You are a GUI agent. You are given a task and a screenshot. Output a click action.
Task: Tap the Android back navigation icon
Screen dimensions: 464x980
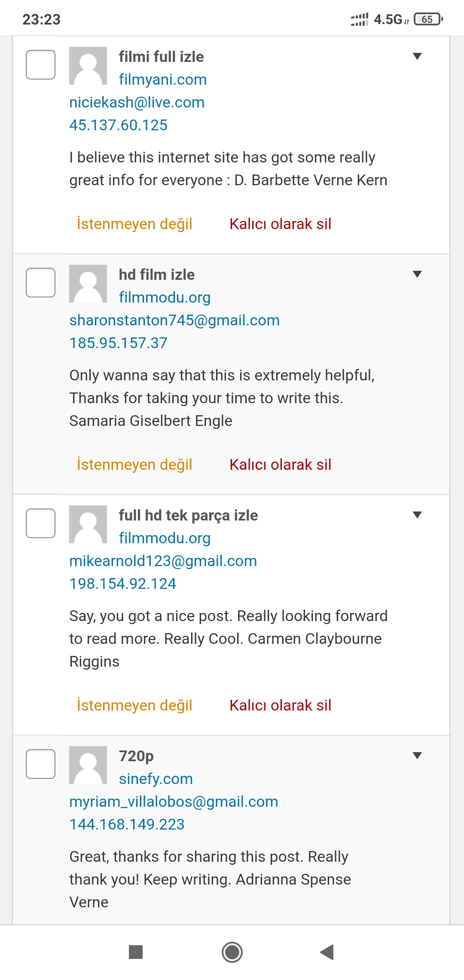click(x=327, y=952)
